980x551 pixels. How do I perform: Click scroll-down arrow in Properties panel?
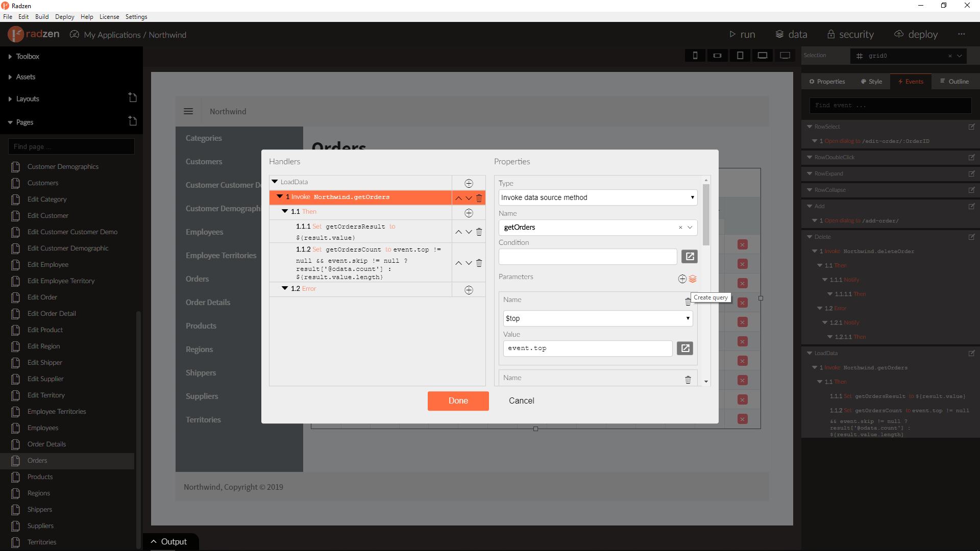(706, 382)
